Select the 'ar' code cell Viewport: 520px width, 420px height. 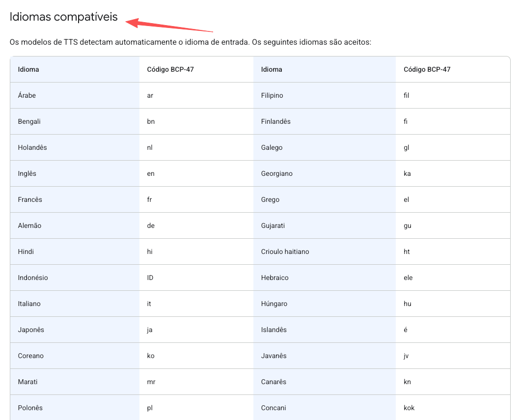pyautogui.click(x=196, y=96)
